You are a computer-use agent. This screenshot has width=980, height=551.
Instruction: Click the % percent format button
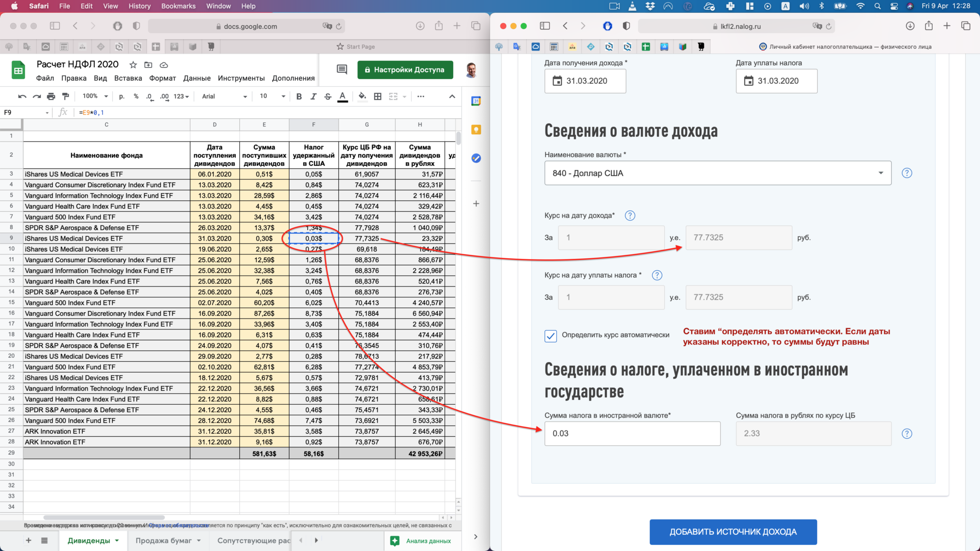pyautogui.click(x=136, y=97)
